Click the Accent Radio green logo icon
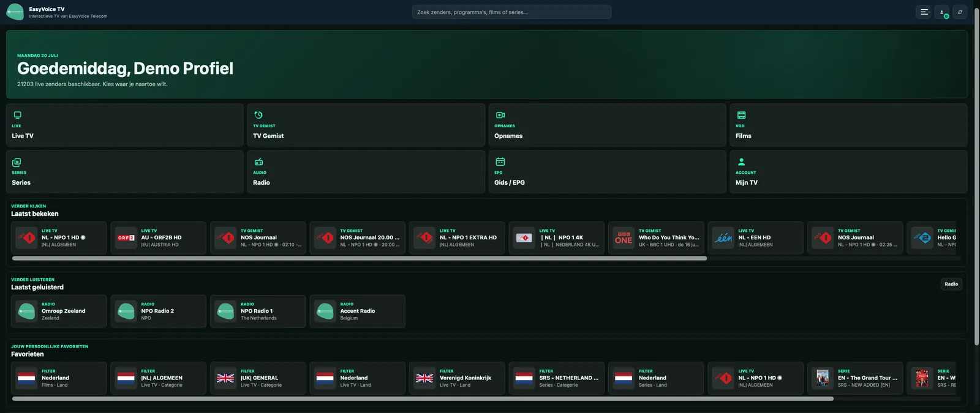 325,311
